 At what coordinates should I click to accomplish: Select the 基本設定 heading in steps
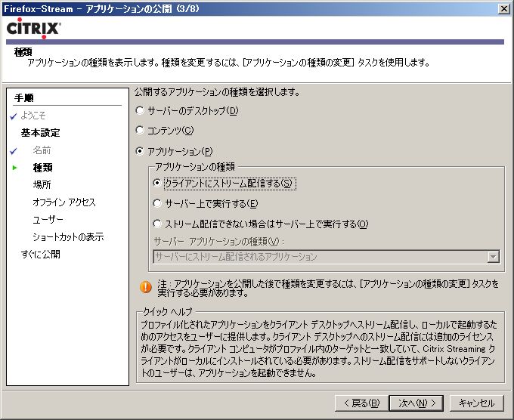(40, 133)
